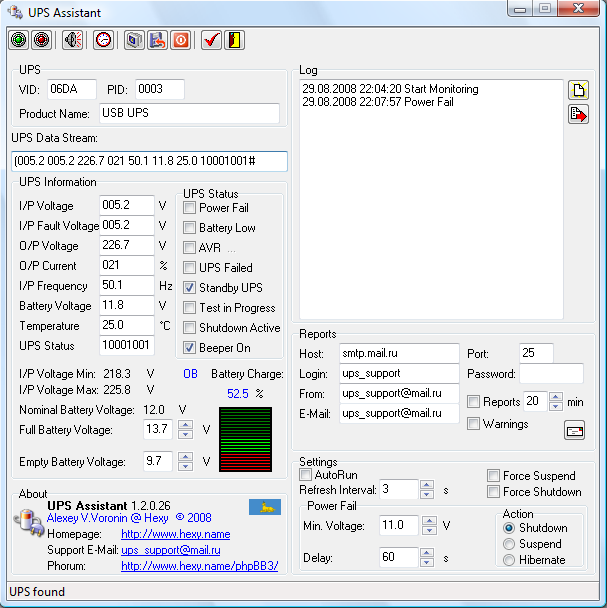Viewport: 607px width, 608px height.
Task: Check the Warnings checkbox in Reports
Action: [473, 423]
